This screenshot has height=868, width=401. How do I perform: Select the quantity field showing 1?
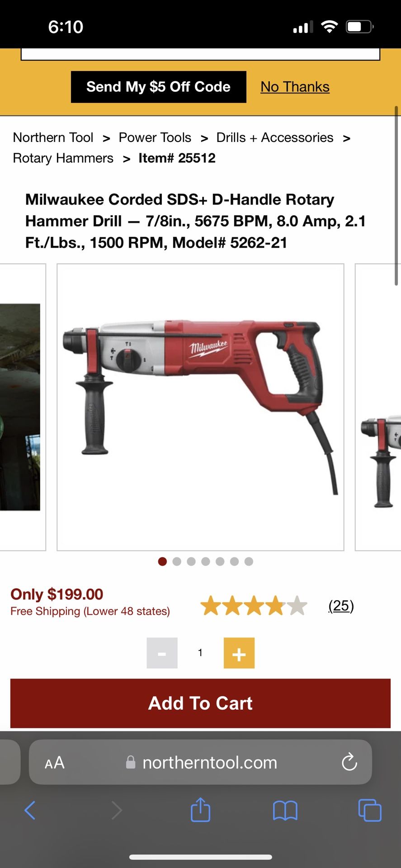coord(200,653)
